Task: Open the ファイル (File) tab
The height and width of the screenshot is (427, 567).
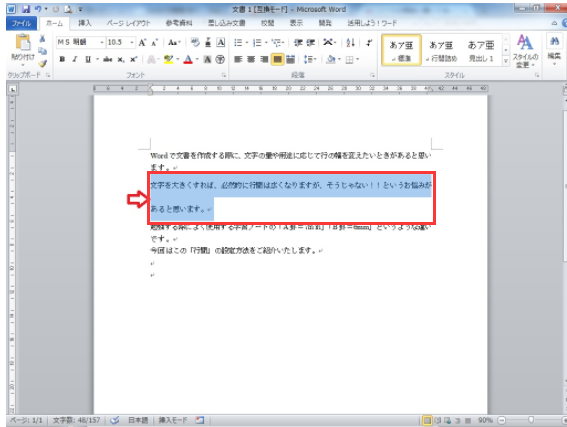Action: 21,23
